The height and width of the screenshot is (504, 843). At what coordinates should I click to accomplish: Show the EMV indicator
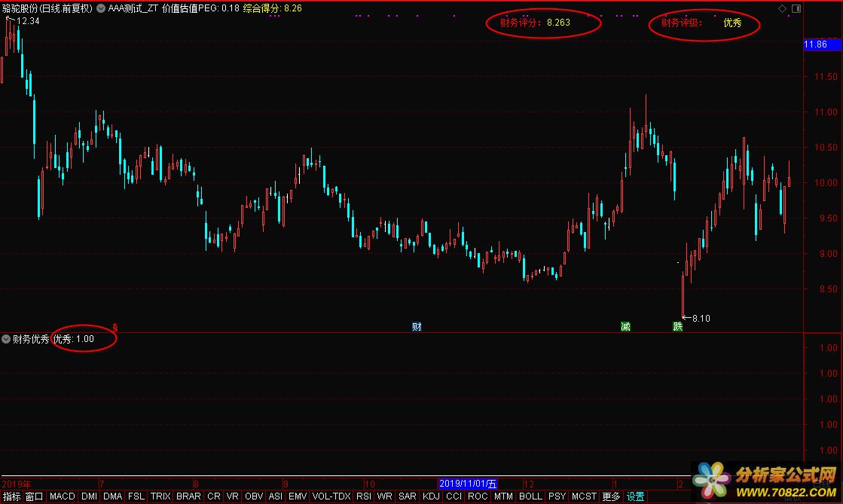[x=298, y=496]
